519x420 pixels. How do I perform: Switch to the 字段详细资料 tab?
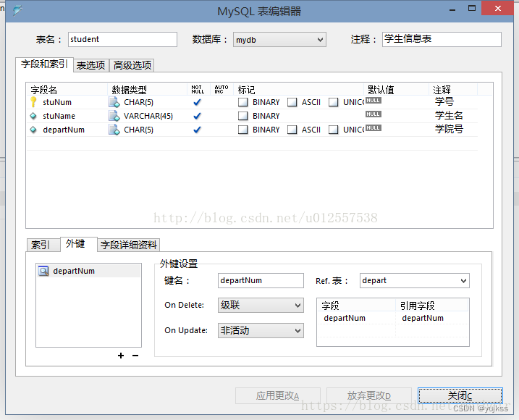[128, 245]
